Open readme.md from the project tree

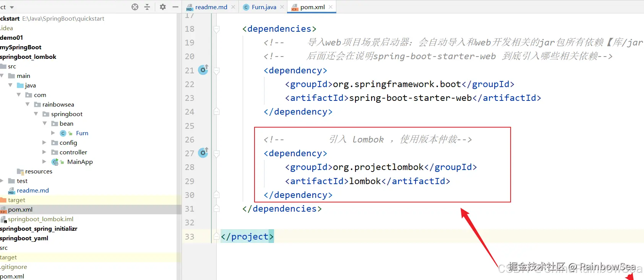[32, 190]
